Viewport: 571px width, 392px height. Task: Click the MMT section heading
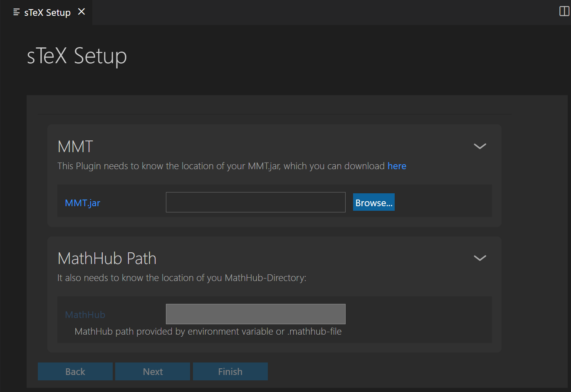click(x=75, y=147)
